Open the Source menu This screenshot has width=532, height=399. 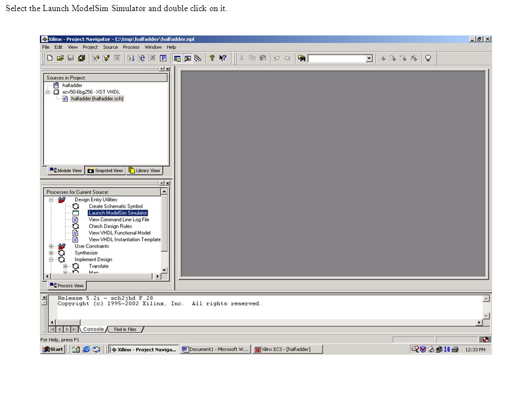[110, 47]
